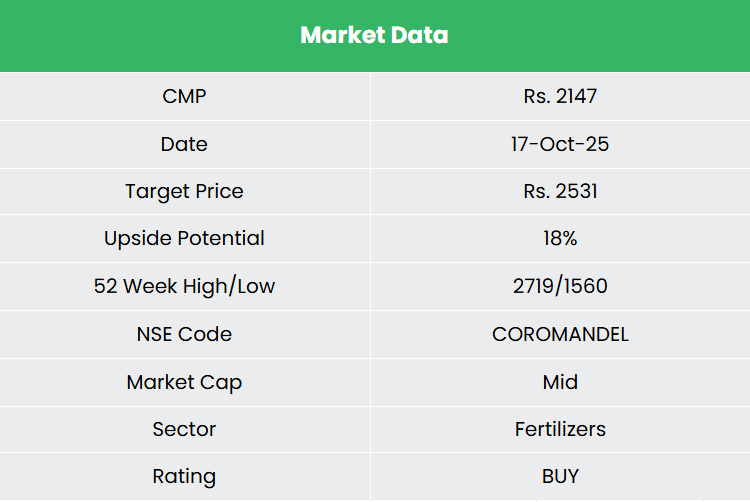
Task: Click the 17-Oct-25 date value
Action: [560, 144]
